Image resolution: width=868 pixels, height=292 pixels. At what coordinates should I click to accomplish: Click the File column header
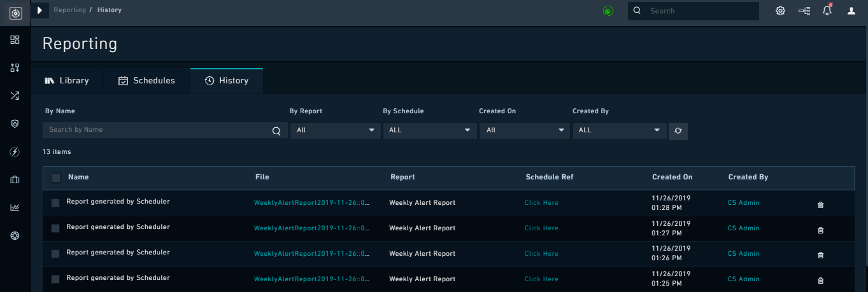(262, 177)
